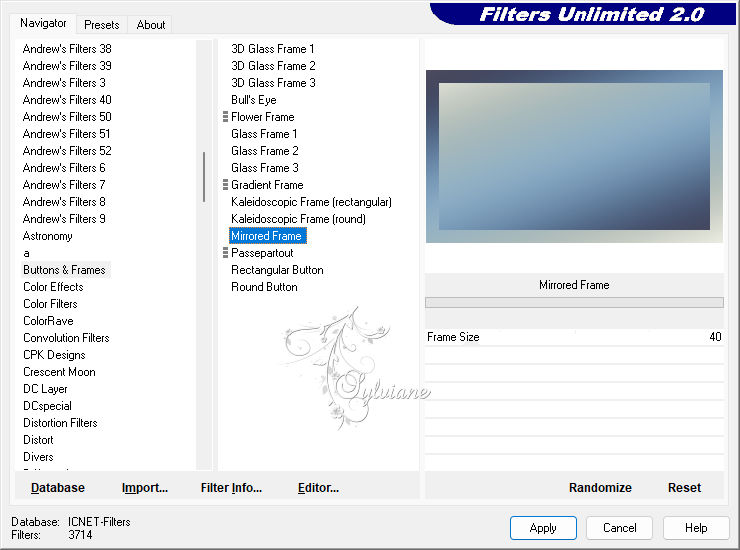Screen dimensions: 740x550
Task: Select the Glass Frame 2 filter
Action: pyautogui.click(x=265, y=151)
